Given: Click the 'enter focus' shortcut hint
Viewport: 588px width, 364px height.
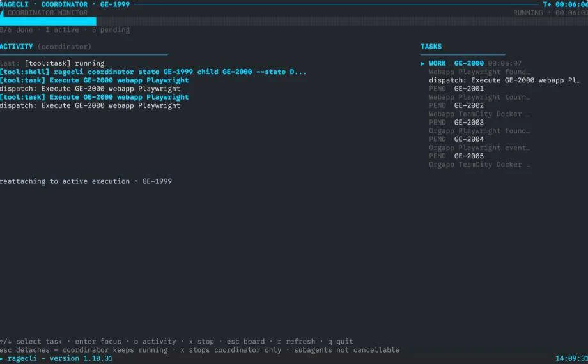Looking at the screenshot, I should [98, 342].
